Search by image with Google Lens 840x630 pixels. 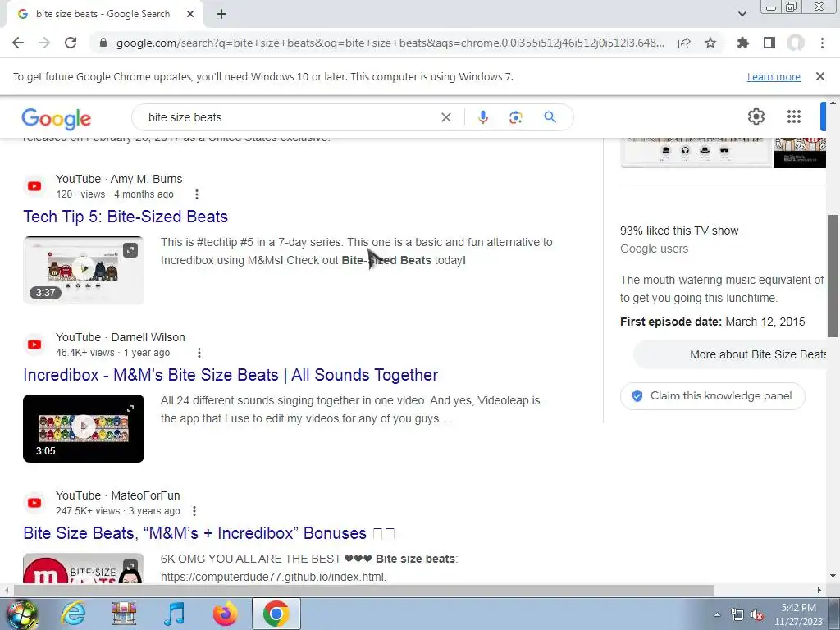pyautogui.click(x=515, y=117)
